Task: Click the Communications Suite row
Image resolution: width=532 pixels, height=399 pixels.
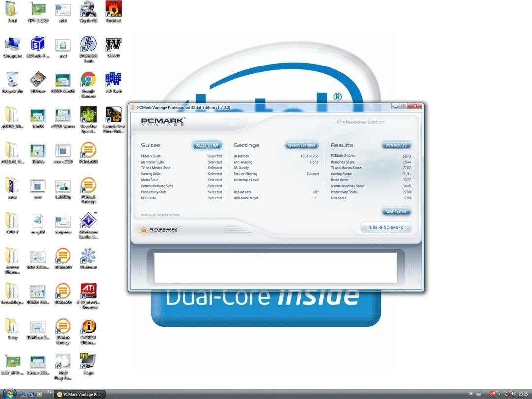Action: pyautogui.click(x=181, y=186)
